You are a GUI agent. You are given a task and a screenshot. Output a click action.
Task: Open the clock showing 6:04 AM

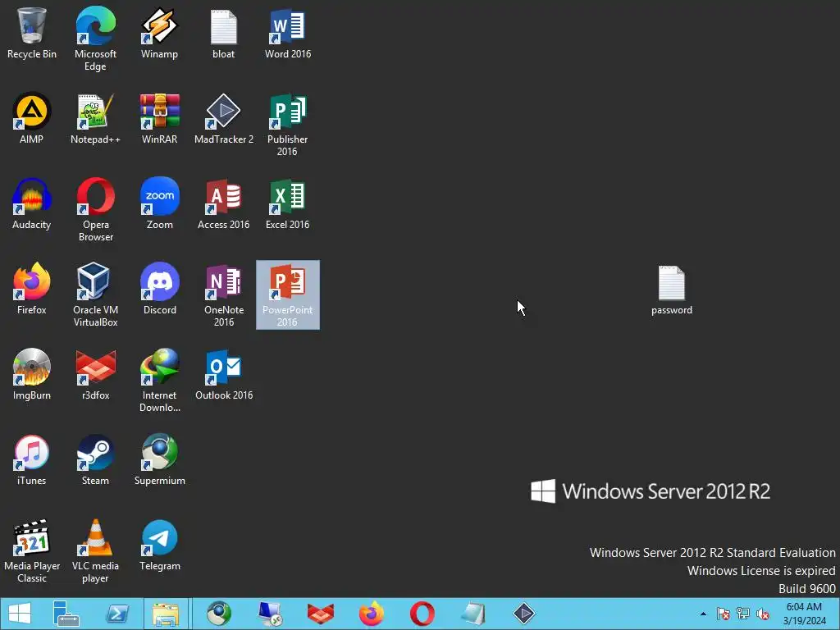804,614
